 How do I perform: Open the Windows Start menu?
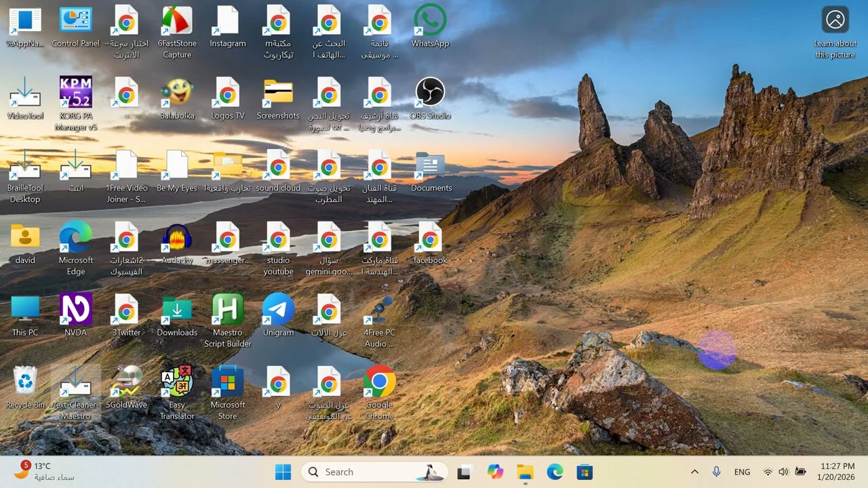pyautogui.click(x=283, y=472)
